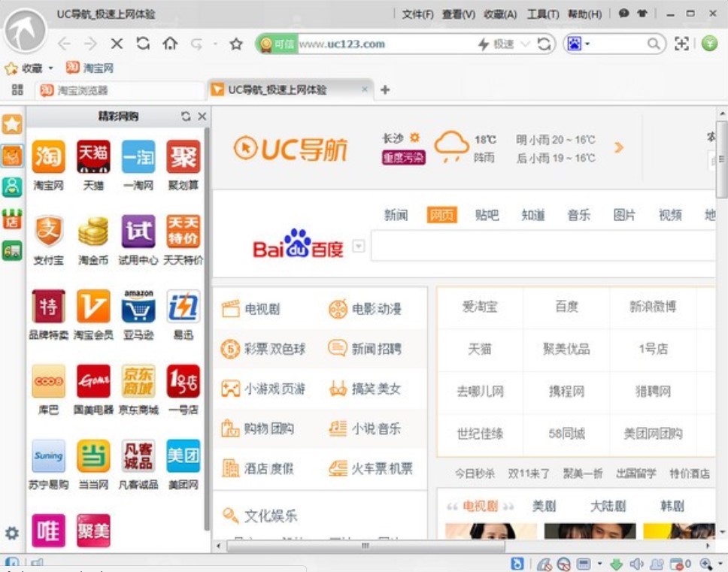This screenshot has height=572, width=728.
Task: Open the 工具(T) menu
Action: tap(542, 14)
